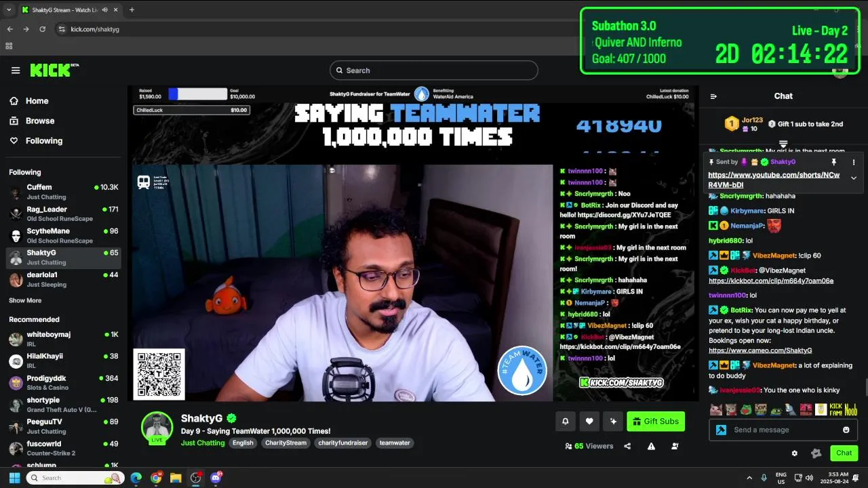Viewport: 868px width, 488px height.
Task: Click the chat scrollbar
Action: coord(866,386)
